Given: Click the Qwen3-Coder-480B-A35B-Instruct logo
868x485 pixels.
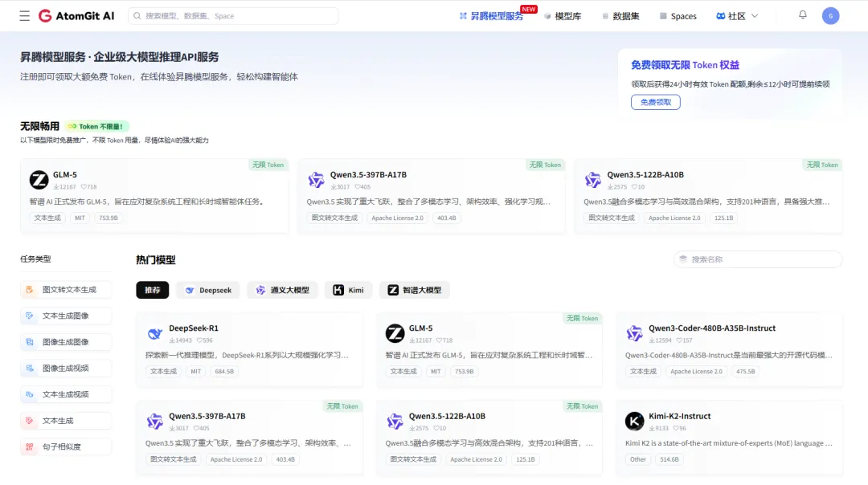Looking at the screenshot, I should pos(634,333).
